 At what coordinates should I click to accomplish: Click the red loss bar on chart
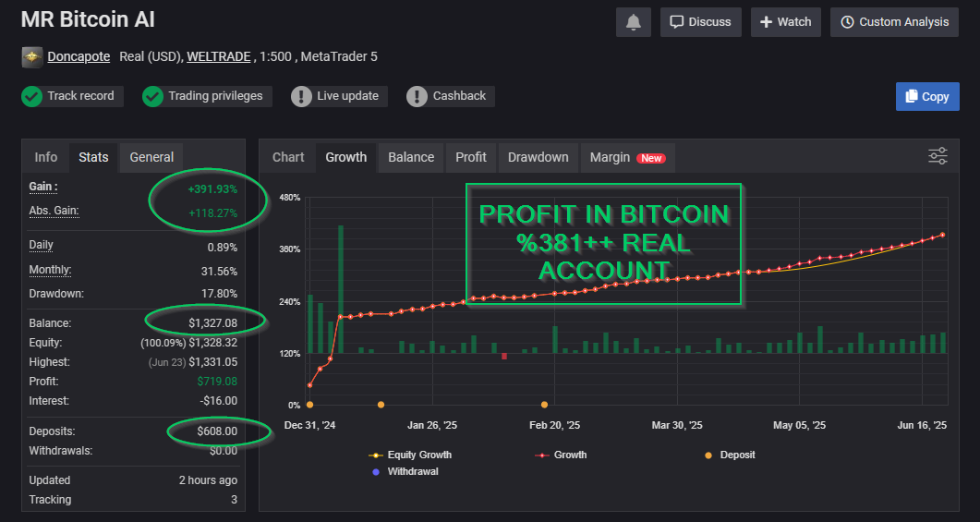(504, 357)
